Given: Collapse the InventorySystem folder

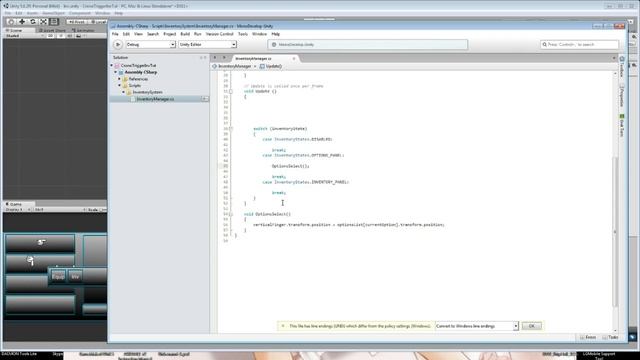Looking at the screenshot, I should point(124,92).
